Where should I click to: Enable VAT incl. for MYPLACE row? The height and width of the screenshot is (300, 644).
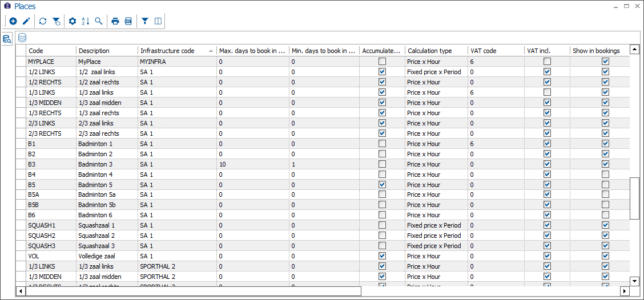coord(547,62)
